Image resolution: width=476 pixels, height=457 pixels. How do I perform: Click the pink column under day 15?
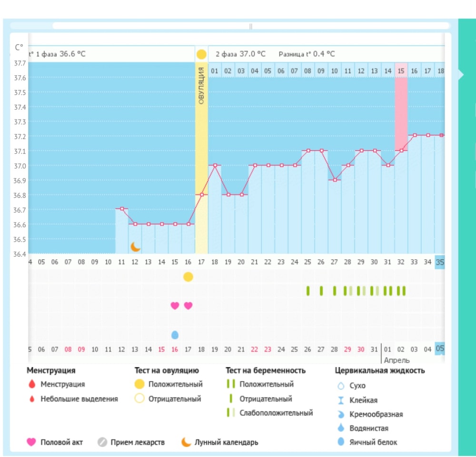pyautogui.click(x=401, y=114)
